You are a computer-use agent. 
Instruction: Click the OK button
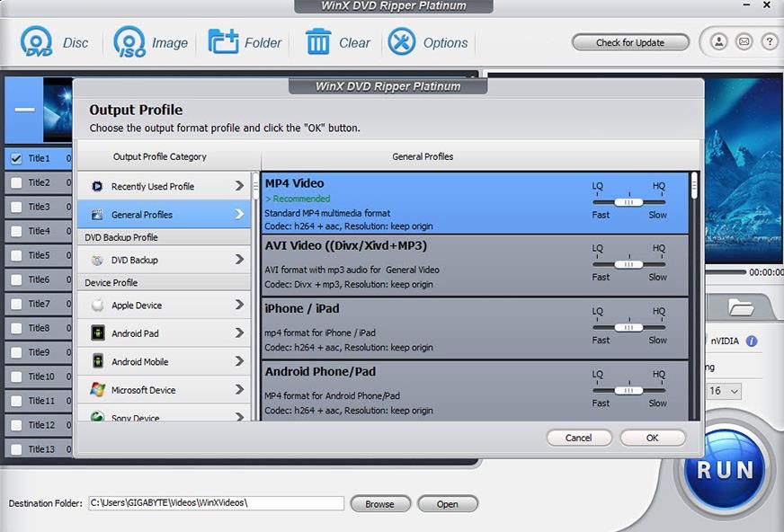coord(653,438)
